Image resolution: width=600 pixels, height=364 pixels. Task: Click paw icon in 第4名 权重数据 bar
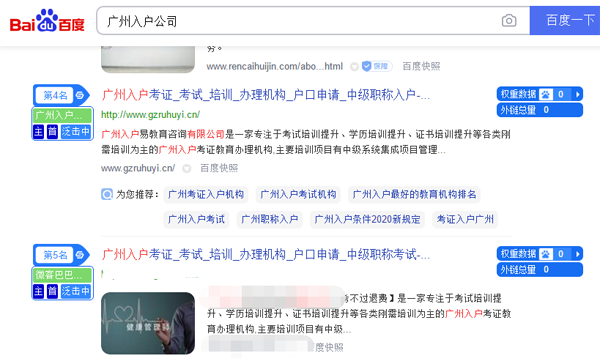click(x=546, y=94)
